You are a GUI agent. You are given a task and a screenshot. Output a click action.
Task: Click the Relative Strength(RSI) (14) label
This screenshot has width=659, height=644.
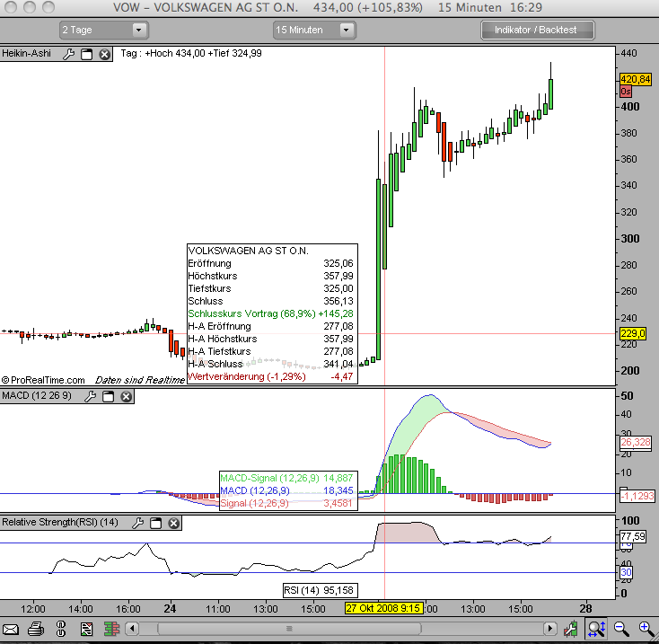[60, 522]
